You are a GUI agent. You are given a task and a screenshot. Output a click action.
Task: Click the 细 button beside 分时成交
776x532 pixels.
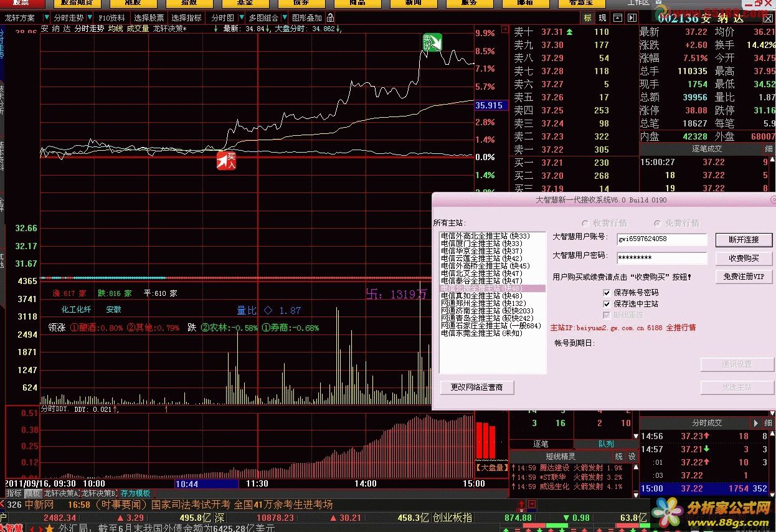(x=769, y=423)
